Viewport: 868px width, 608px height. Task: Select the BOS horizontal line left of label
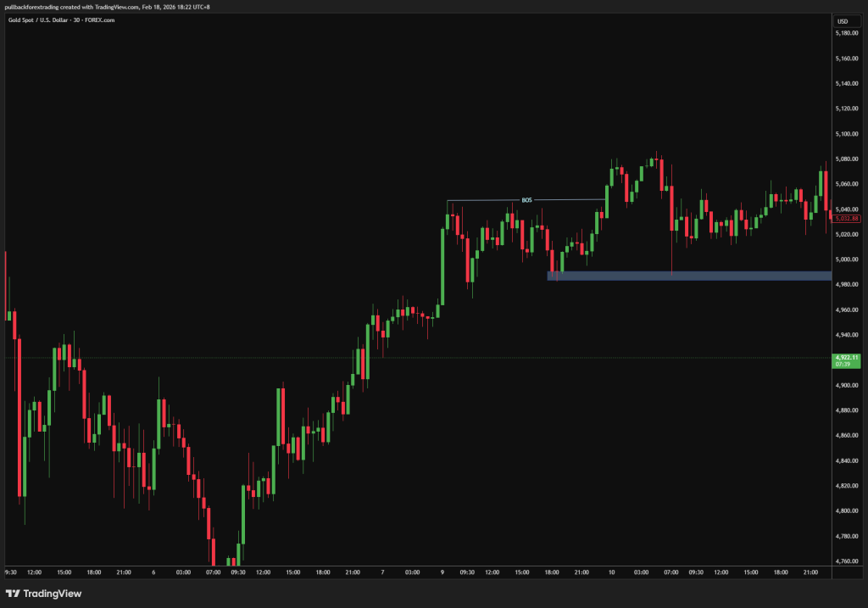coord(481,200)
